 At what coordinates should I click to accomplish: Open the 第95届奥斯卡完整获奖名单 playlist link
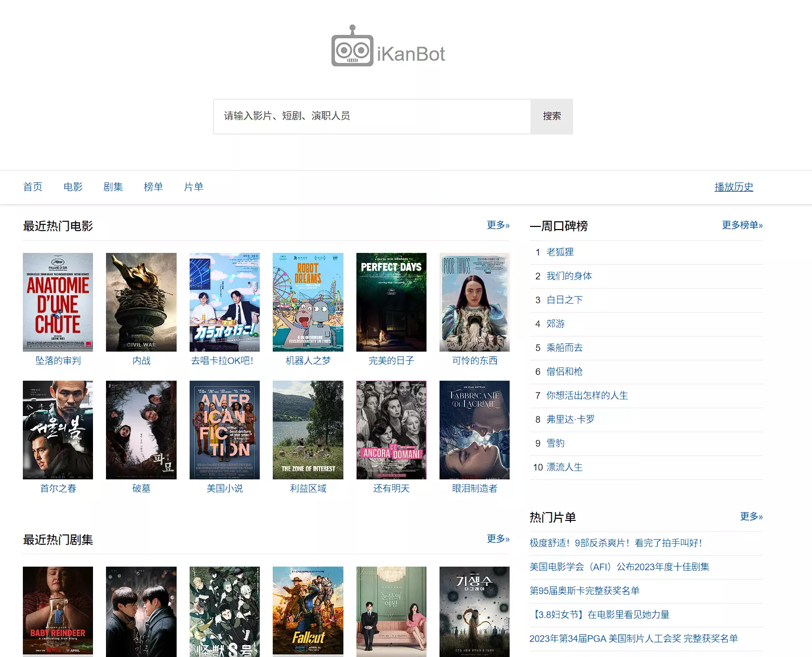(x=584, y=591)
